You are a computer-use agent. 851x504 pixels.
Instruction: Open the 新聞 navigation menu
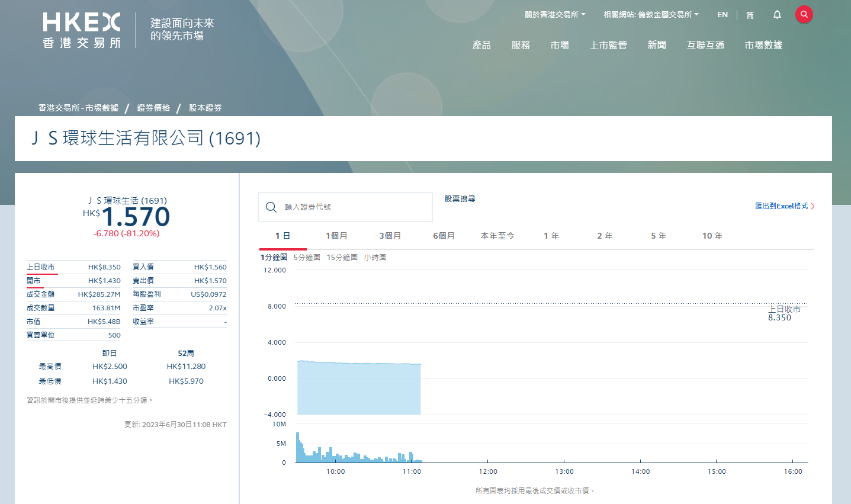pyautogui.click(x=657, y=44)
